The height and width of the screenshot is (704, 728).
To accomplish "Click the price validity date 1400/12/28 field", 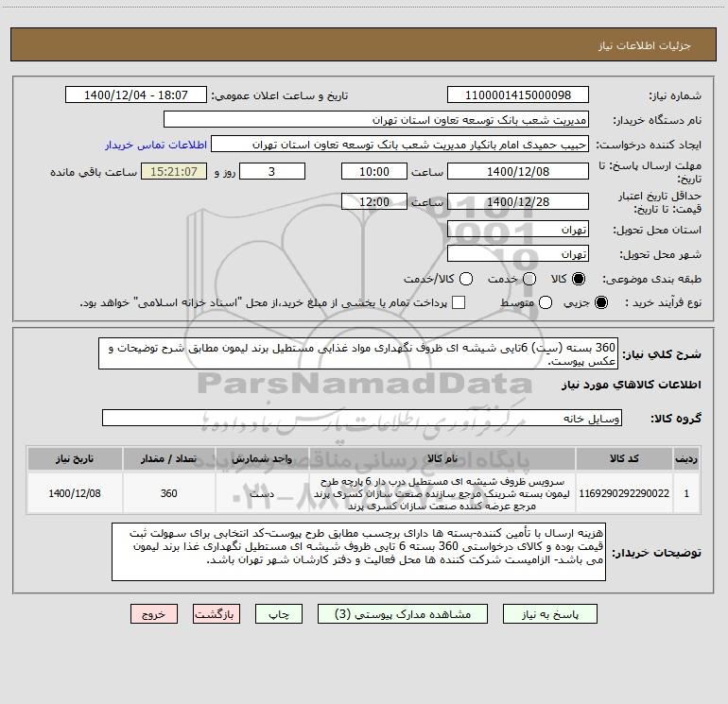I will (x=518, y=202).
